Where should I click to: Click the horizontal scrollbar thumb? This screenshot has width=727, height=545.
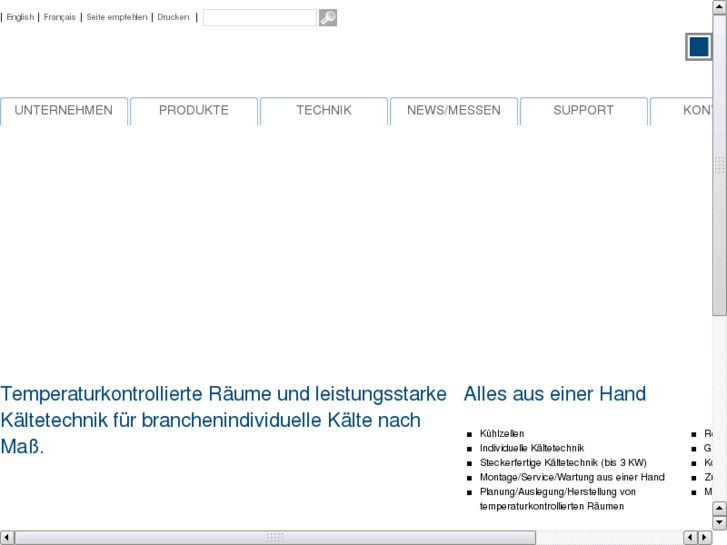pyautogui.click(x=275, y=538)
